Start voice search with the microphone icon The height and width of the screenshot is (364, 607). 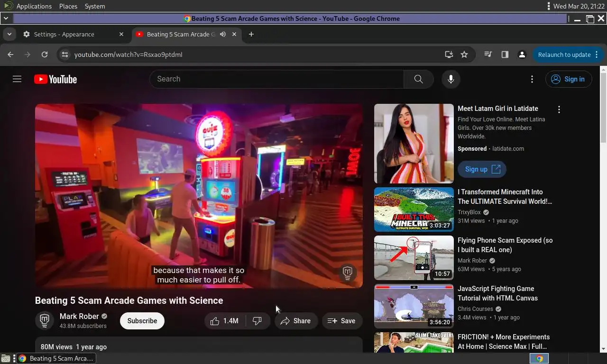pos(451,79)
